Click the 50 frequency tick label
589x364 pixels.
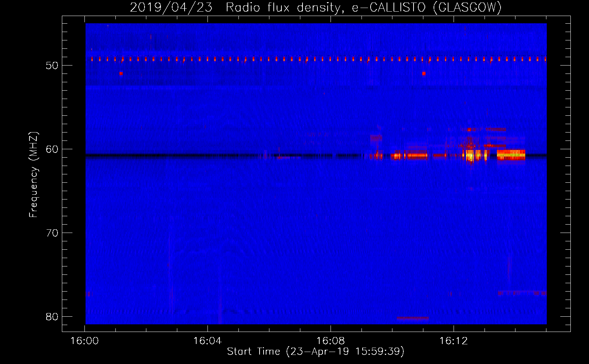click(52, 66)
